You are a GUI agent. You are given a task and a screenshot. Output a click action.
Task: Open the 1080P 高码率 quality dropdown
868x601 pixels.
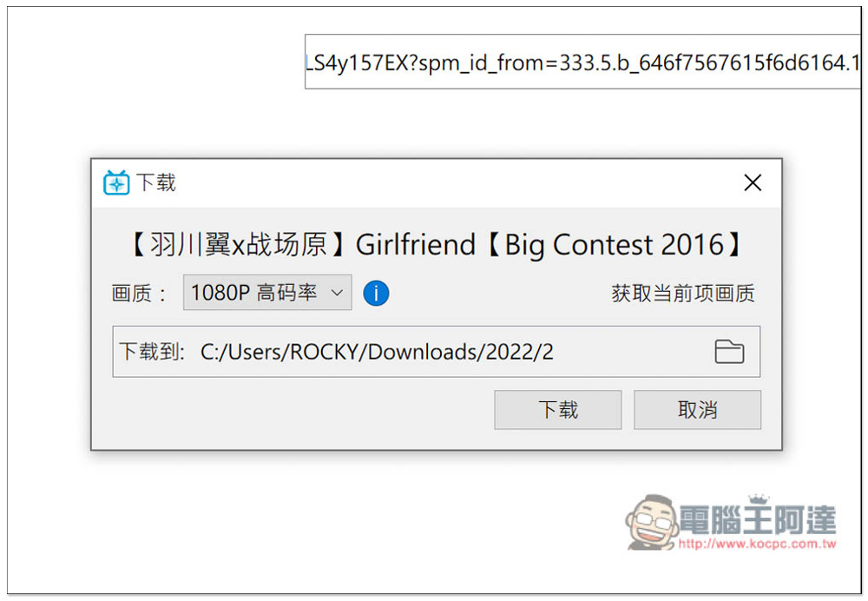coord(267,293)
